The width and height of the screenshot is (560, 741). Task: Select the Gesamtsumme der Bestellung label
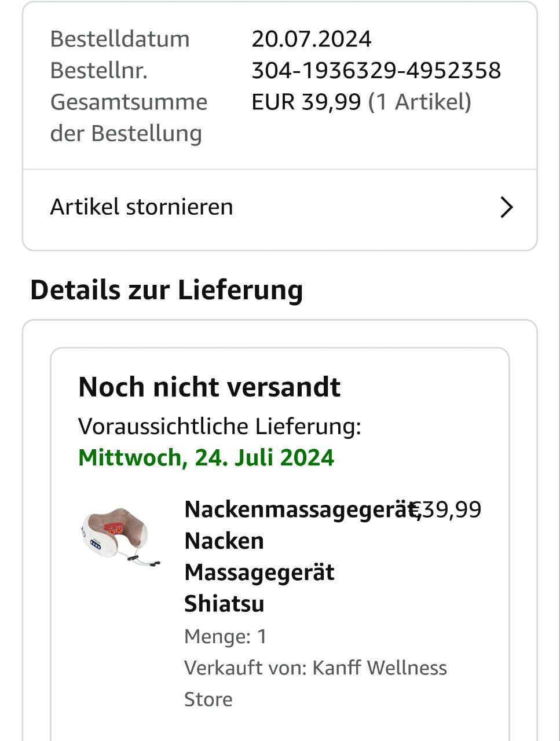click(128, 118)
